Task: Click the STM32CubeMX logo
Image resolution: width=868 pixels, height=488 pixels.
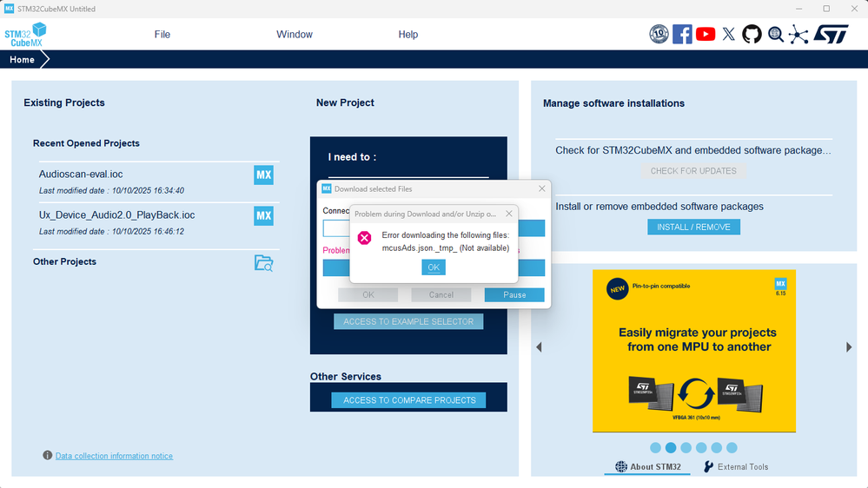Action: (25, 35)
